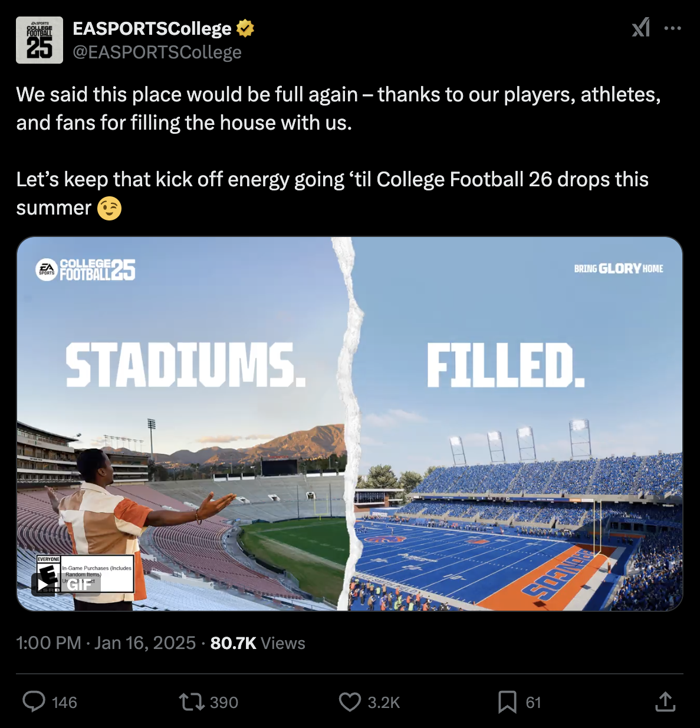The image size is (700, 728).
Task: Open the post via its Jan 16 timestamp
Action: (x=105, y=643)
